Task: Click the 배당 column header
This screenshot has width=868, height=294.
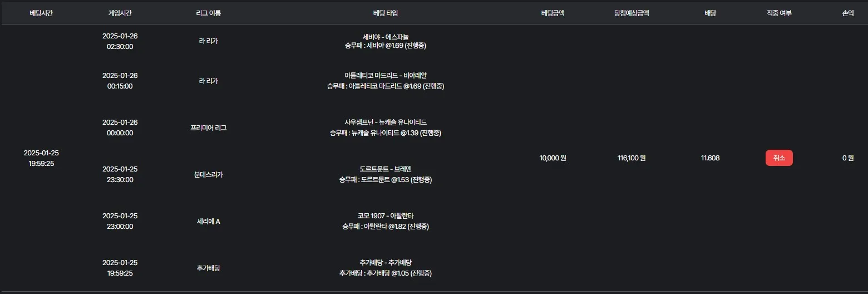Action: tap(711, 13)
